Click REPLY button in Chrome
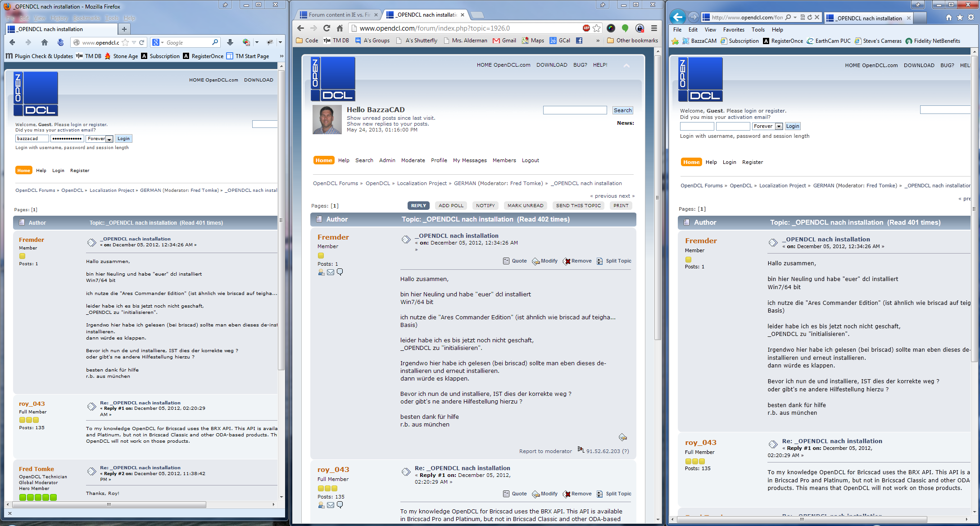This screenshot has height=526, width=980. tap(418, 205)
